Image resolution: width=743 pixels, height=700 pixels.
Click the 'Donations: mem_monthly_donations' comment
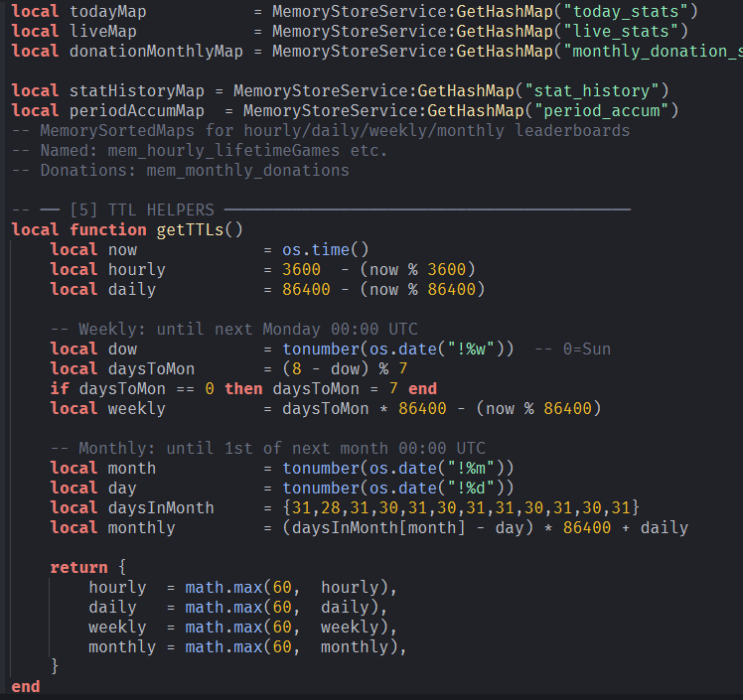point(181,171)
